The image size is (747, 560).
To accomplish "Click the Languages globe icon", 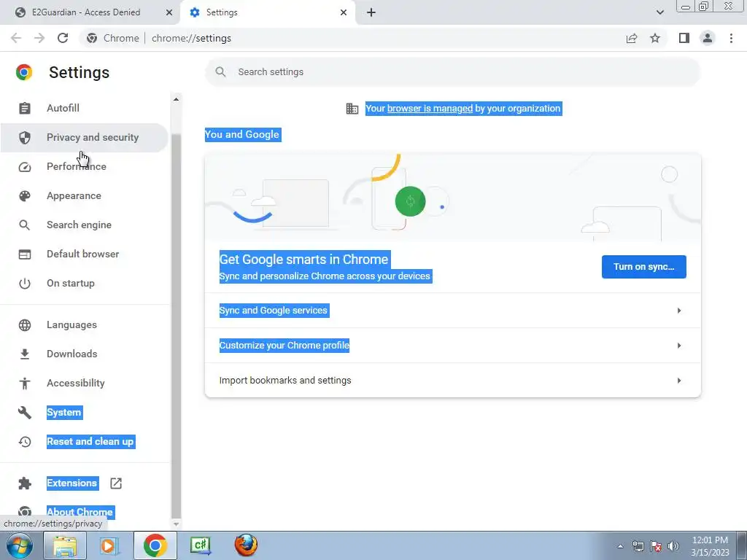I will (x=24, y=324).
